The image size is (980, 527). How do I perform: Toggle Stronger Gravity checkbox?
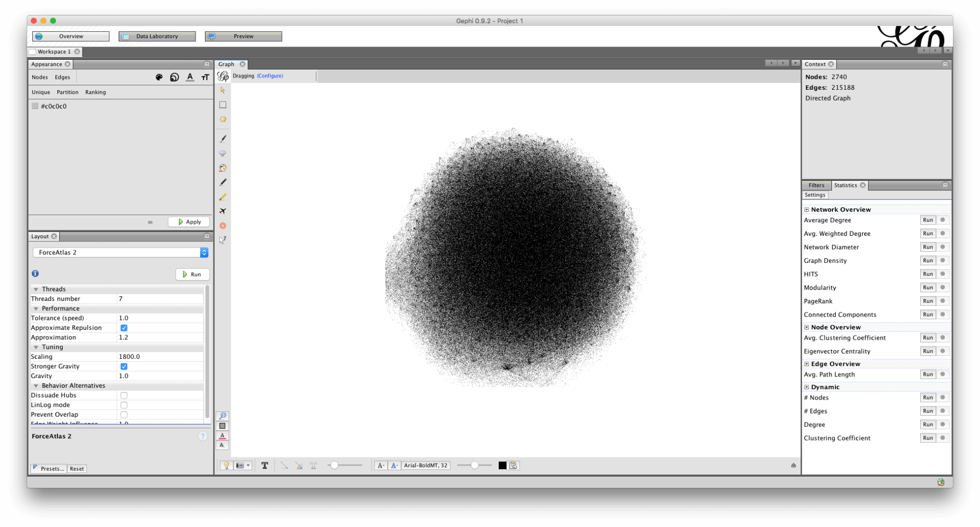click(x=124, y=367)
